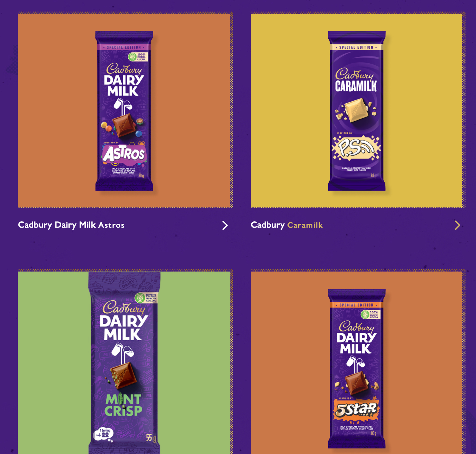Click the Cocoa Life badge on the Mint Crisp bar
The height and width of the screenshot is (454, 476).
point(146,298)
